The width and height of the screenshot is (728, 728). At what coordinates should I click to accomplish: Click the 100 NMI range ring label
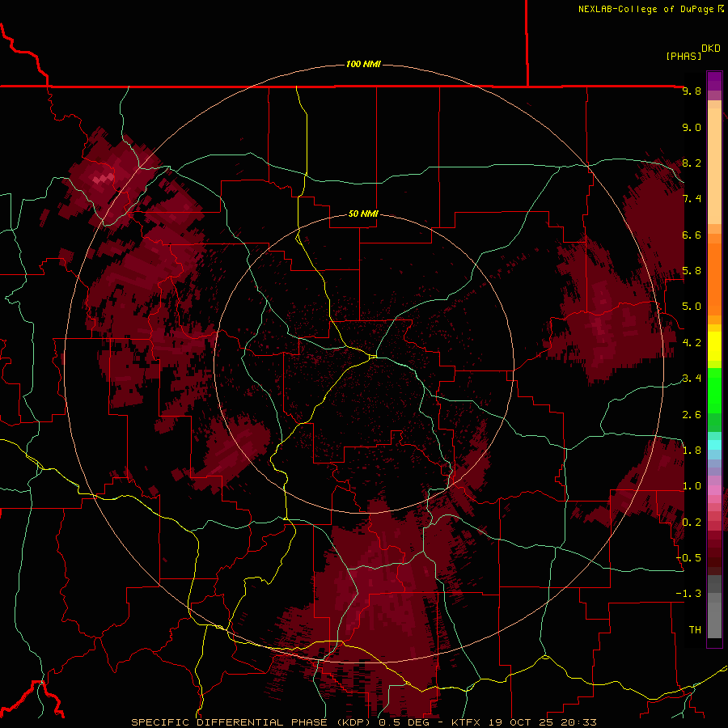tap(363, 64)
